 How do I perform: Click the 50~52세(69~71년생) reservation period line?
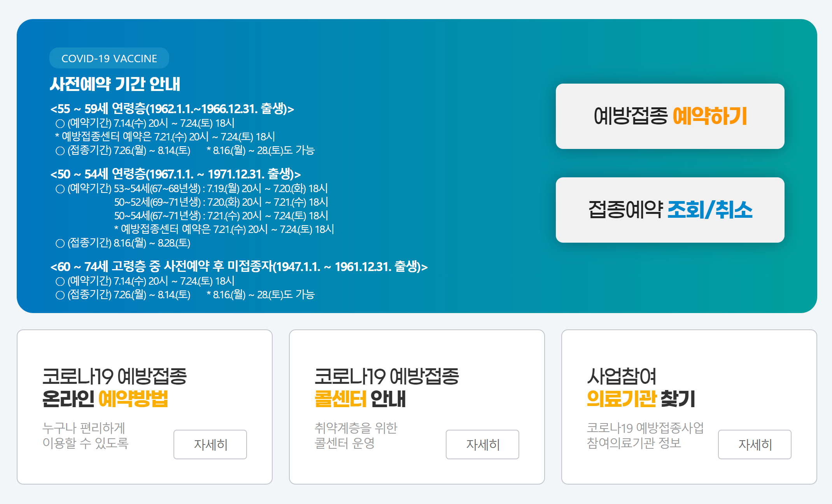click(221, 202)
